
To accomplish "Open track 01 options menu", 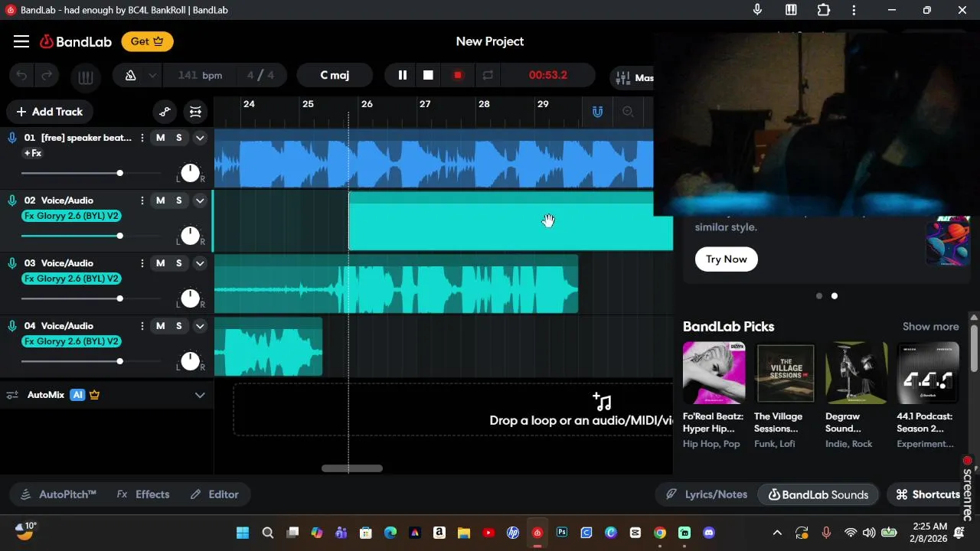I will tap(142, 138).
